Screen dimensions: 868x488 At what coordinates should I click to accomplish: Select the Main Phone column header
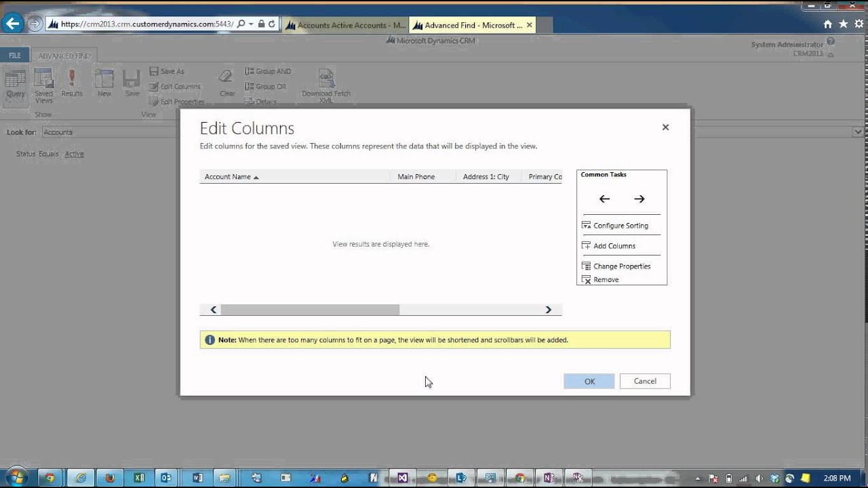pos(423,177)
